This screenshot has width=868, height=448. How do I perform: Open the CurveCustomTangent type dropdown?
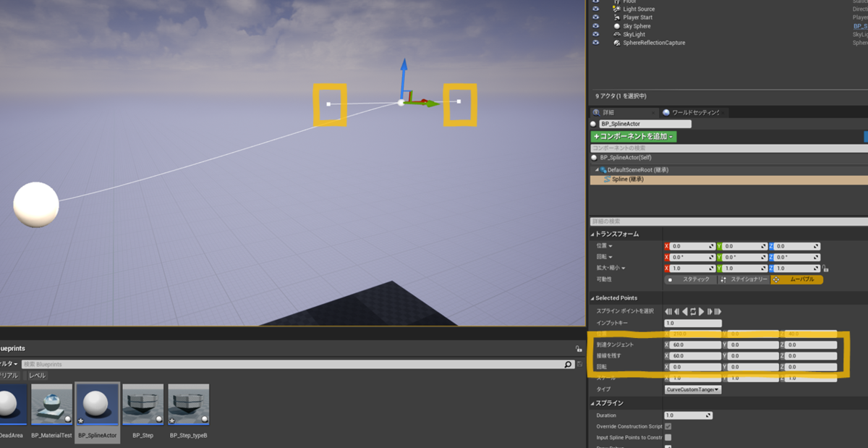(693, 389)
